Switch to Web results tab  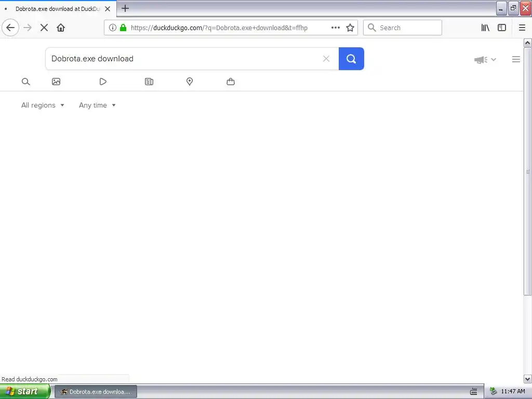point(26,82)
